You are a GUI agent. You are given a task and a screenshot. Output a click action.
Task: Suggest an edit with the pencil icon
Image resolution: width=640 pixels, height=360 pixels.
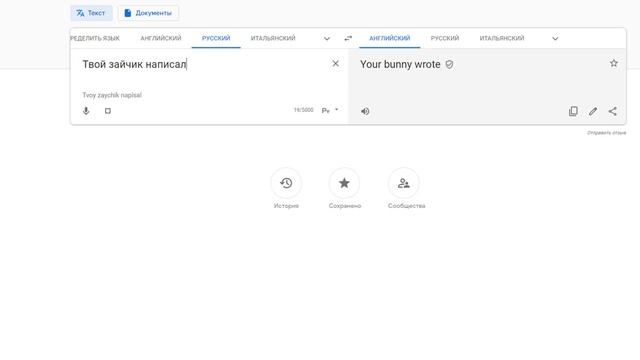coord(593,111)
